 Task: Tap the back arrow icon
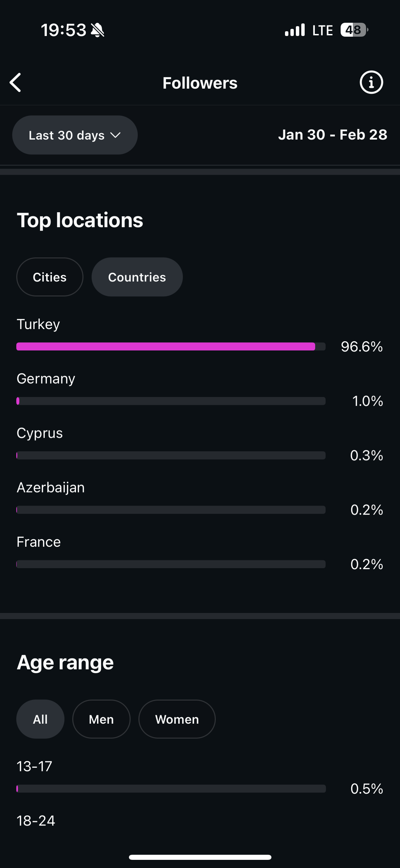(16, 83)
